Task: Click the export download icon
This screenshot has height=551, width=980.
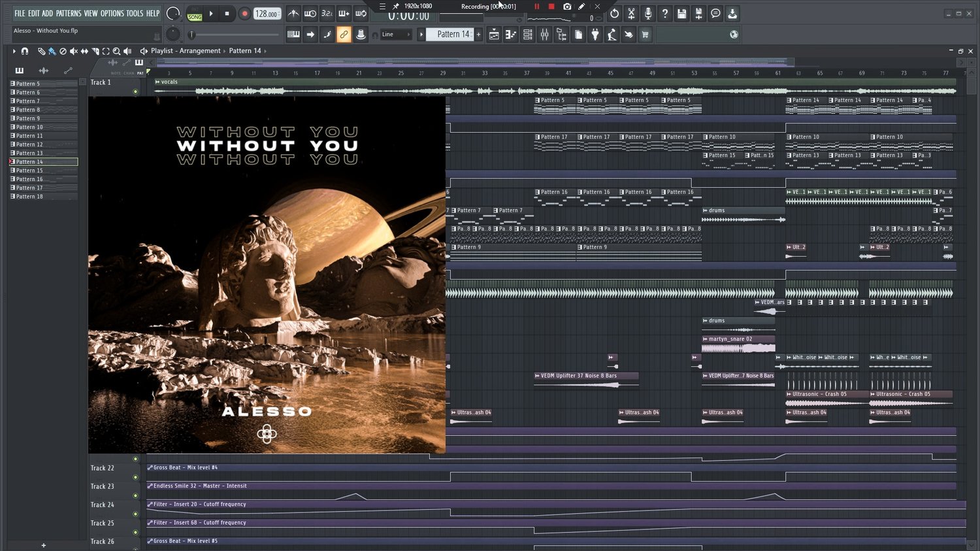Action: click(732, 13)
